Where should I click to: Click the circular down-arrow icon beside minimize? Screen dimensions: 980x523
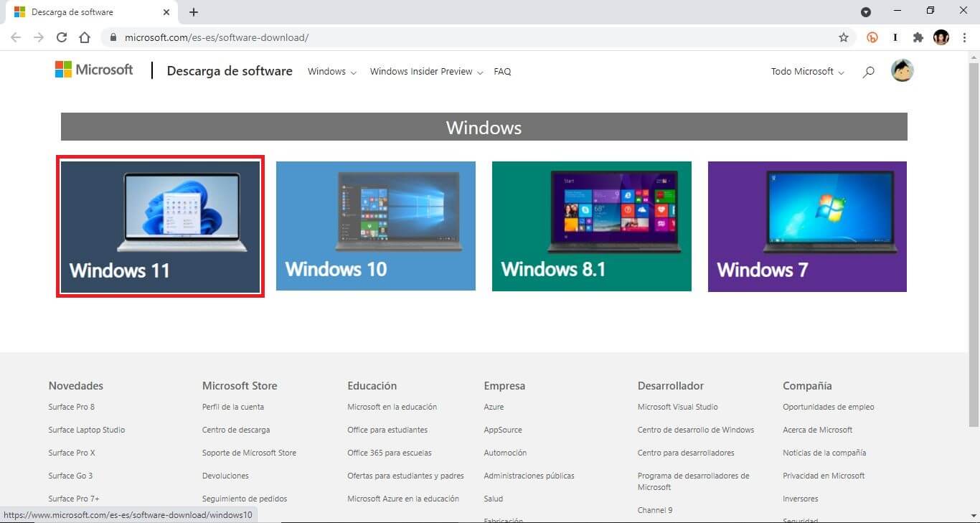pyautogui.click(x=866, y=12)
